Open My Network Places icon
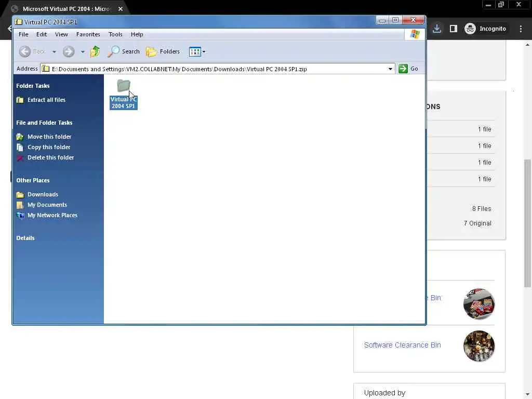 (x=20, y=216)
